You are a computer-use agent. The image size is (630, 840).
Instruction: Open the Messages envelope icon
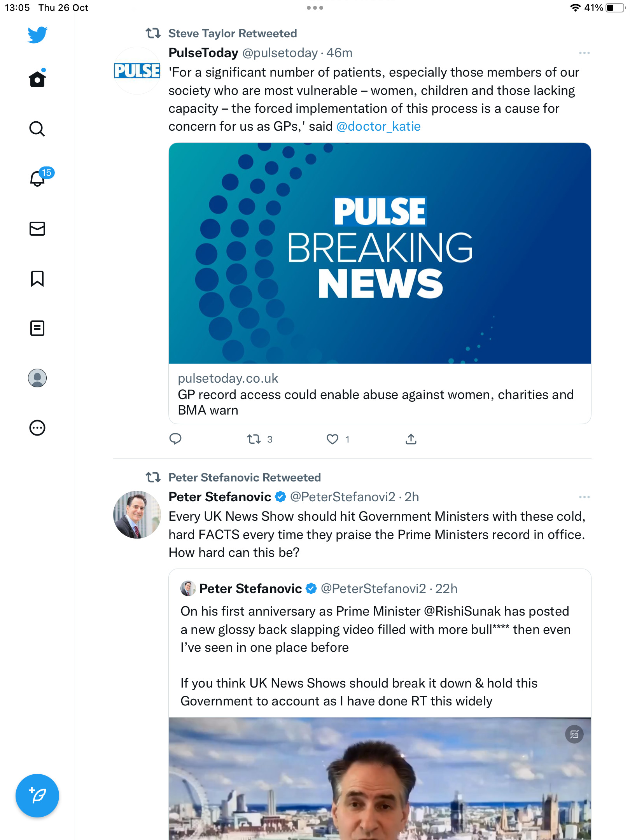click(x=37, y=229)
